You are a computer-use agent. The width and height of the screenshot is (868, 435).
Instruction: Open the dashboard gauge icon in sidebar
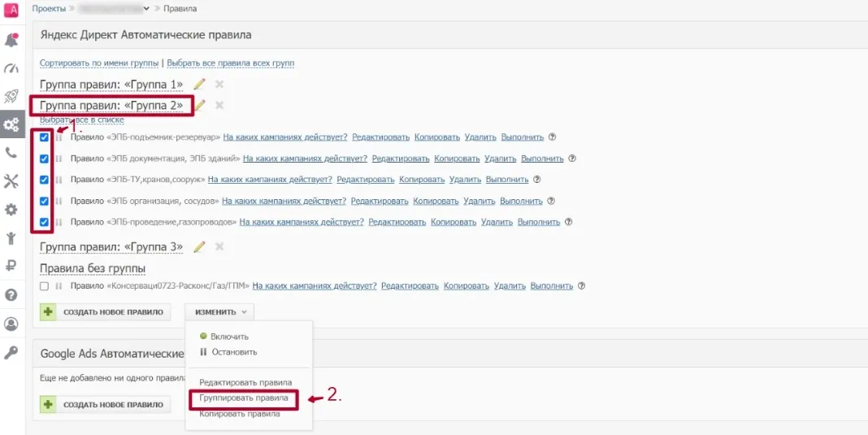tap(11, 68)
